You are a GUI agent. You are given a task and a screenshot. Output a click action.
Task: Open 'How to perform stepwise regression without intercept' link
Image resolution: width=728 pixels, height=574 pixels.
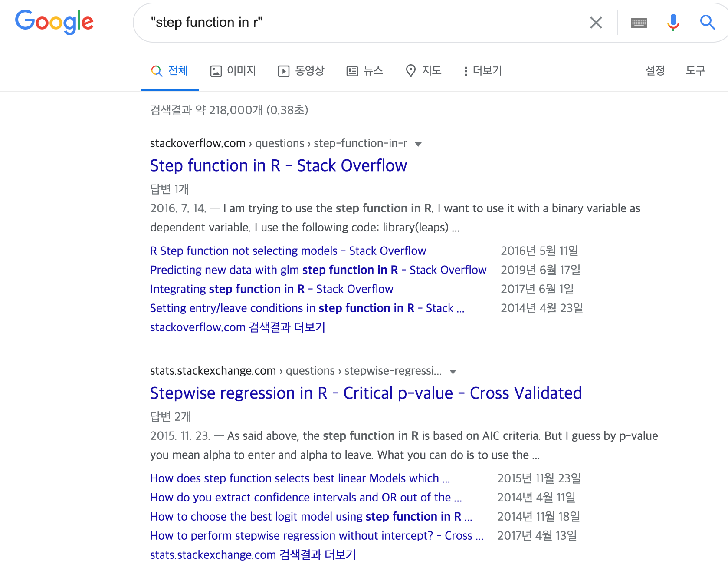coord(317,536)
